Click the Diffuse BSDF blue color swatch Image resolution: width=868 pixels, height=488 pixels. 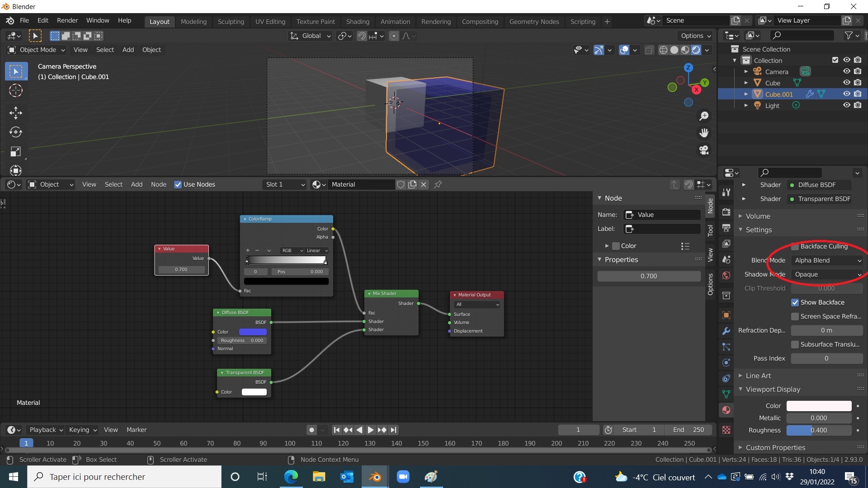[x=253, y=332]
